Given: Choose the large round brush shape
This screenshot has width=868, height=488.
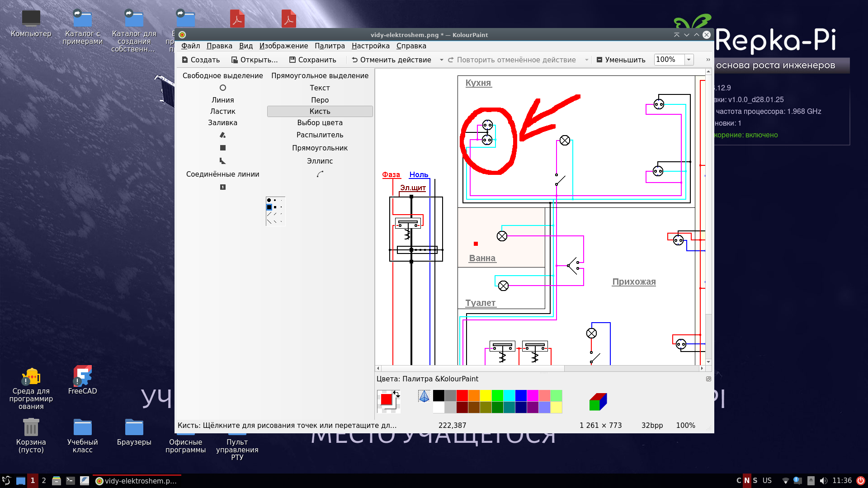Looking at the screenshot, I should coord(269,200).
